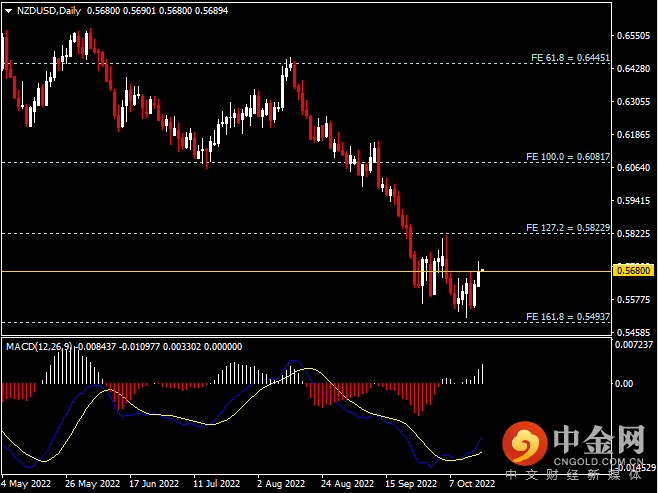Screen dimensions: 659x493
Task: Click the 0.00 MACD zero level label
Action: pyautogui.click(x=624, y=383)
